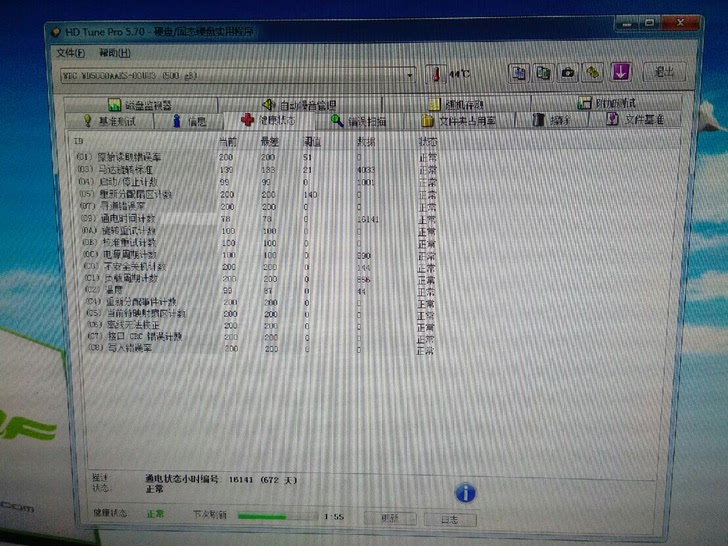Click the copy screenshot to clipboard icon
Screen dimensions: 728x546
[x=543, y=73]
